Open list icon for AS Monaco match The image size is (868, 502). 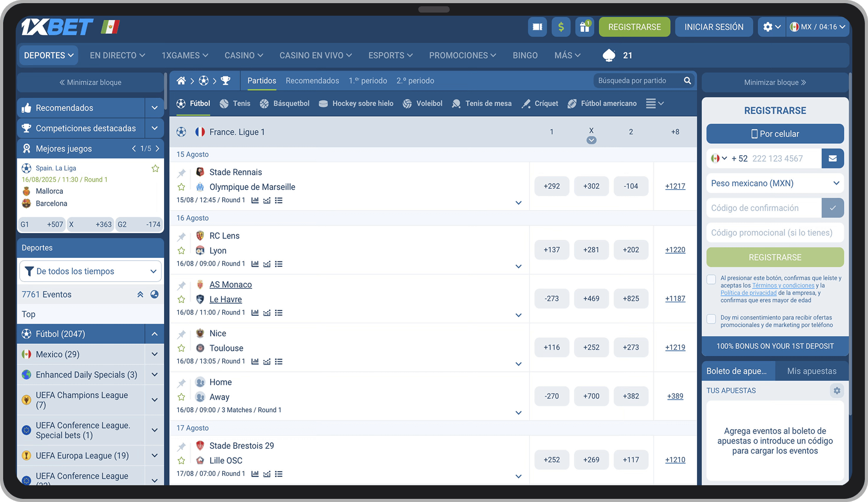[279, 313]
